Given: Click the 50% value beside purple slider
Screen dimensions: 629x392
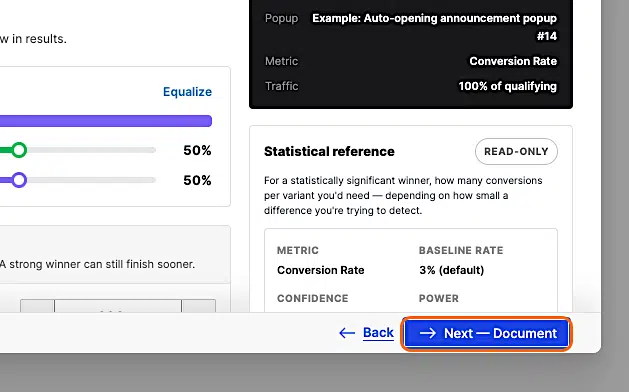Looking at the screenshot, I should (197, 180).
